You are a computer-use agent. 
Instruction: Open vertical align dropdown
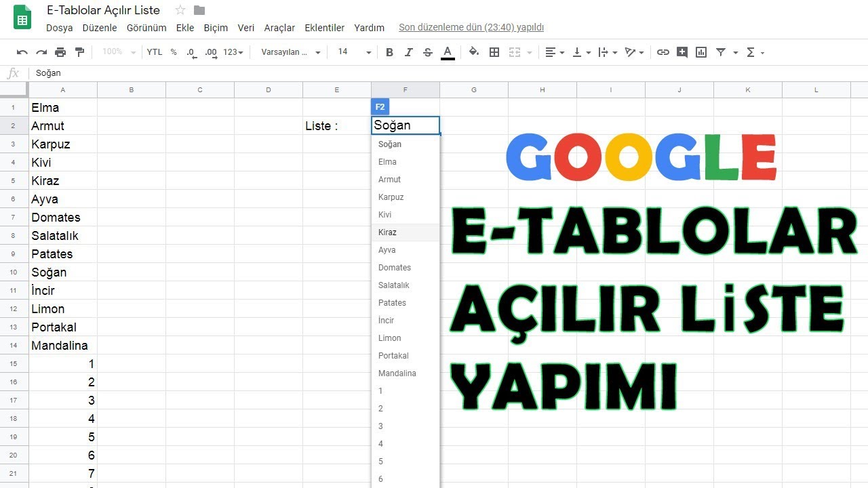pos(581,52)
